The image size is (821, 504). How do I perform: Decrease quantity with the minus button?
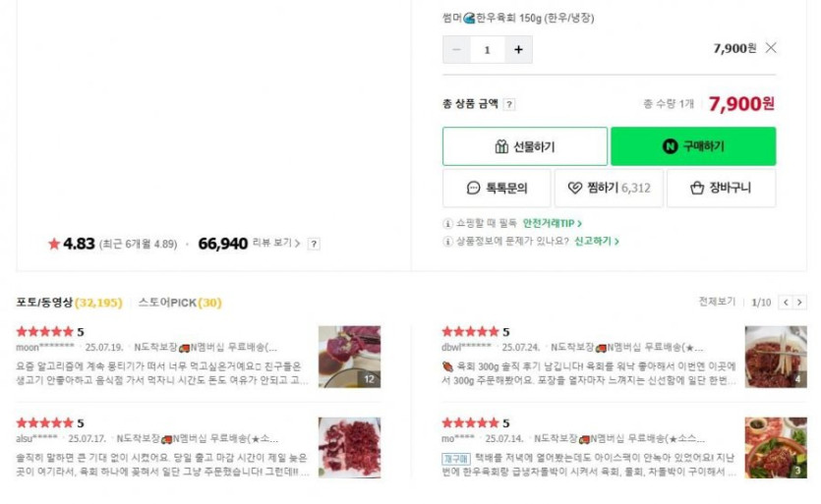coord(456,49)
